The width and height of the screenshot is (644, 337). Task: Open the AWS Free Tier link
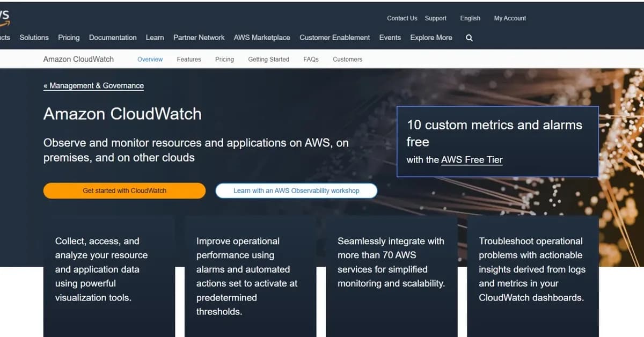click(471, 159)
